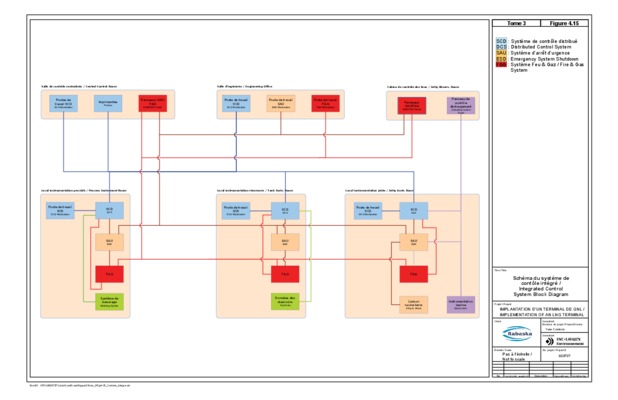618x400 pixels.
Task: Select red F&G panel block in Central Control Room
Action: (x=153, y=103)
